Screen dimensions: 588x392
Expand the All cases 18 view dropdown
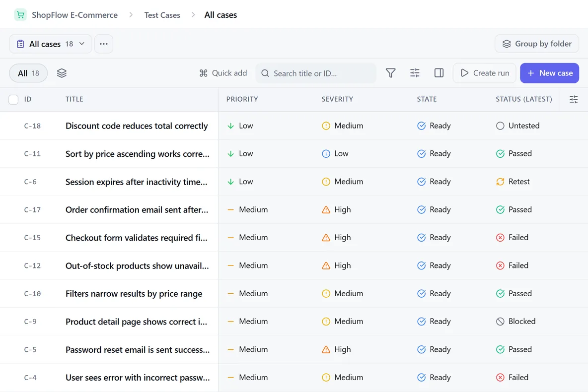click(51, 44)
